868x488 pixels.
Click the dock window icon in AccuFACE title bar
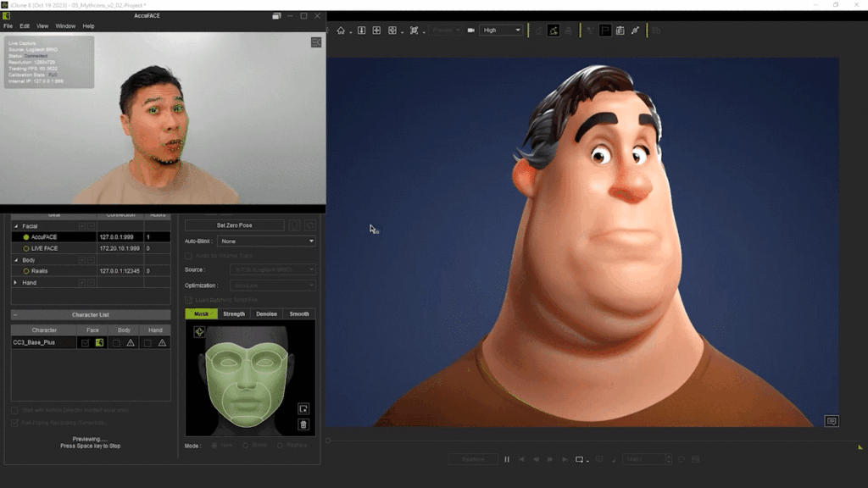[x=277, y=16]
